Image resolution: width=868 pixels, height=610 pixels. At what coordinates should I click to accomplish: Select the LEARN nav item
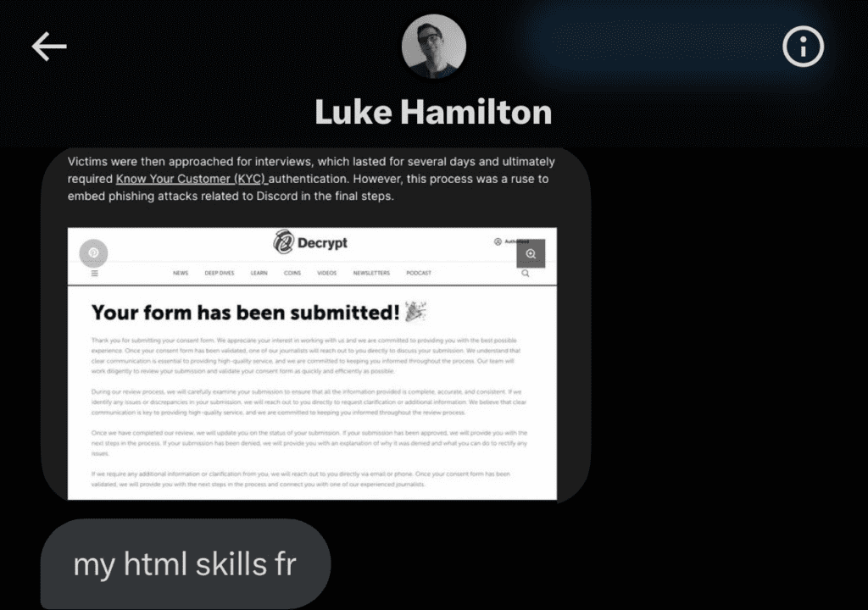259,273
